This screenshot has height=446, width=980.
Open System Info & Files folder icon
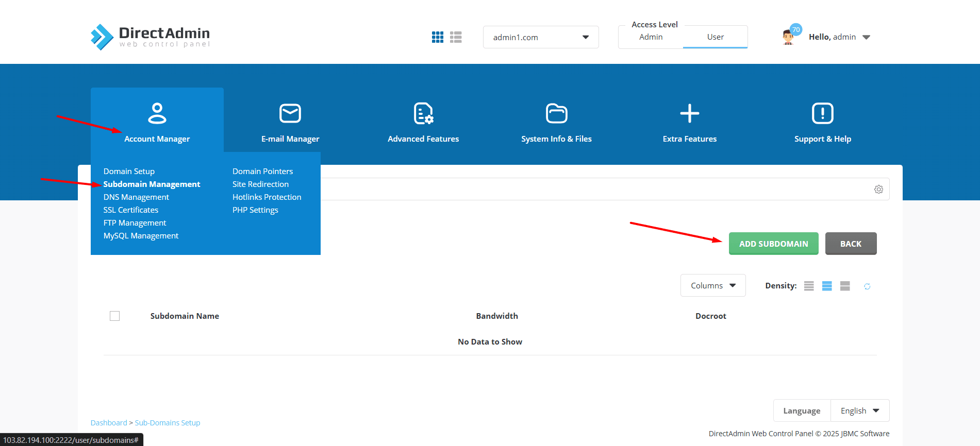556,113
